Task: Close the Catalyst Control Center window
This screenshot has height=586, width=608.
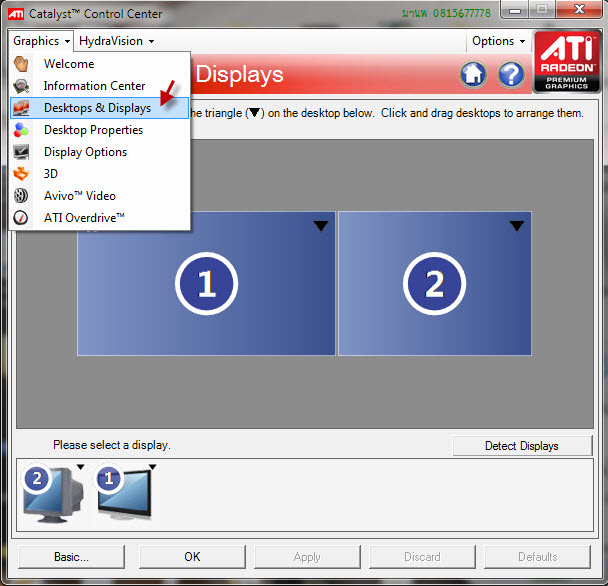Action: pos(579,9)
